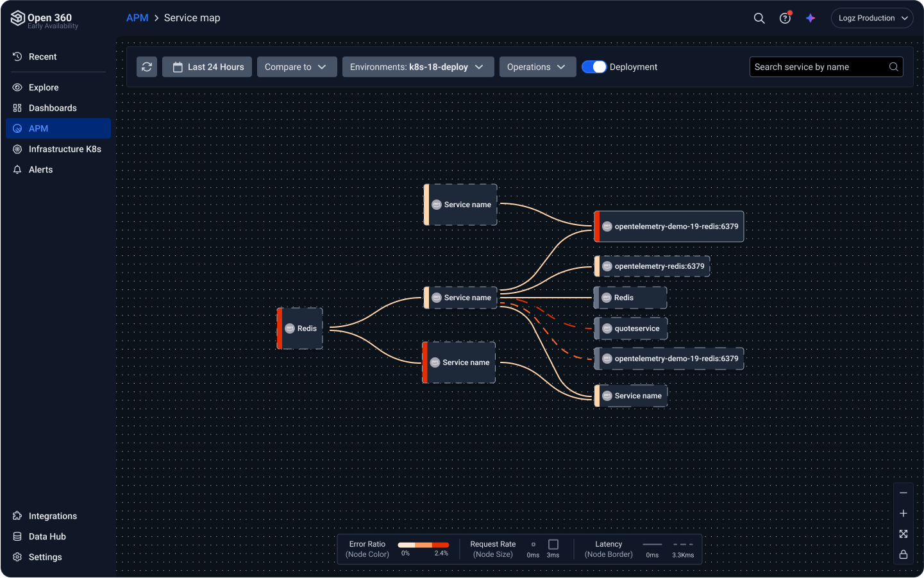
Task: Click the zoom out minus icon
Action: pyautogui.click(x=903, y=493)
